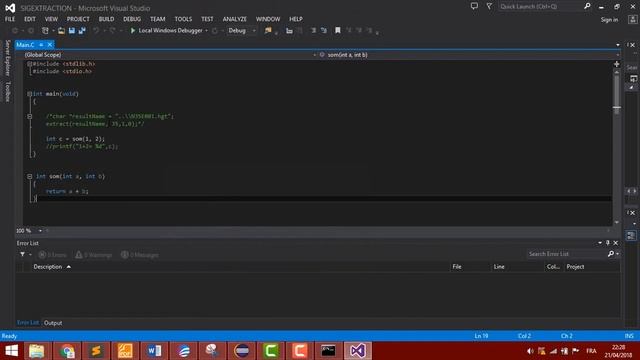This screenshot has height=360, width=640.
Task: Collapse the int som function block
Action: [29, 176]
